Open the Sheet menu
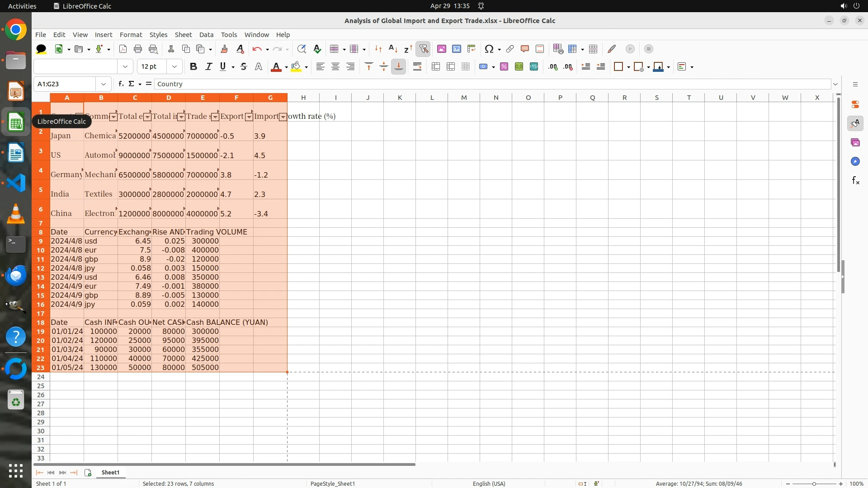Viewport: 868px width, 488px height. [183, 35]
